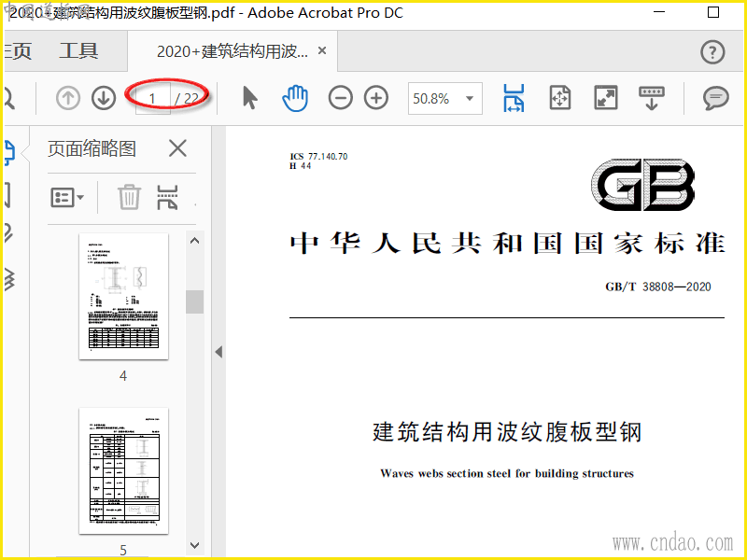The image size is (747, 560).
Task: Open the organize pages scissors icon
Action: point(167,197)
